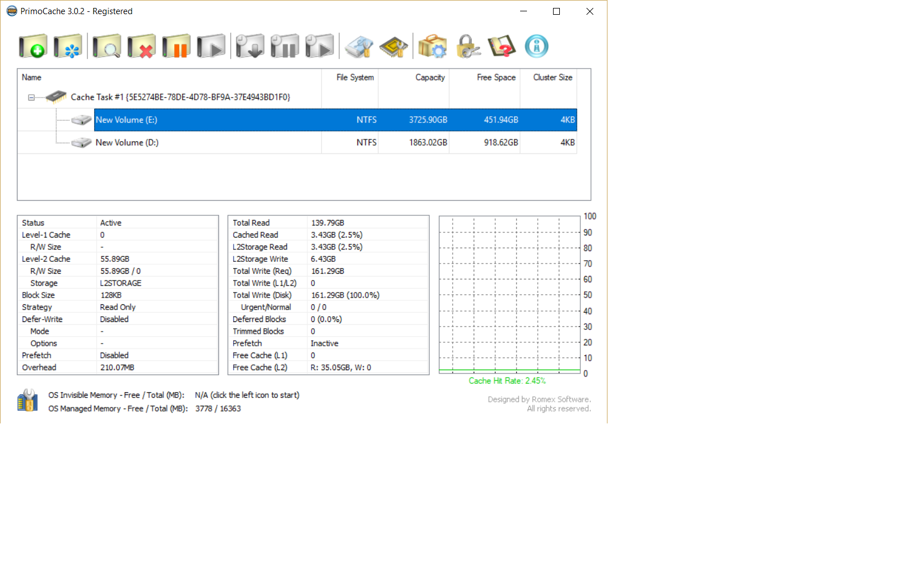Click the Strategy value Read Only
The image size is (924, 577).
(x=118, y=307)
